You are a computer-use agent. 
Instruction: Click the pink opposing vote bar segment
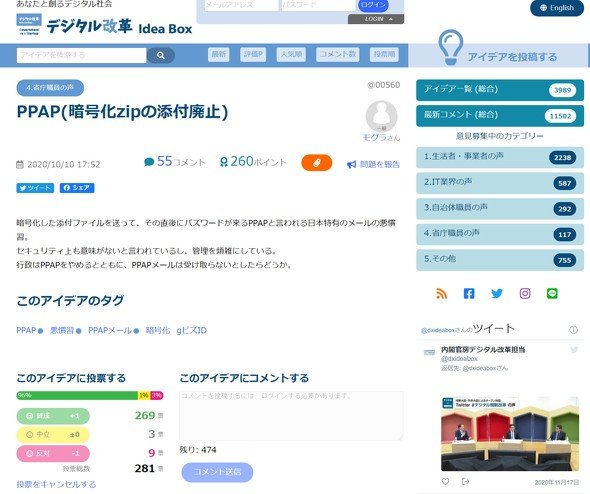(x=157, y=395)
